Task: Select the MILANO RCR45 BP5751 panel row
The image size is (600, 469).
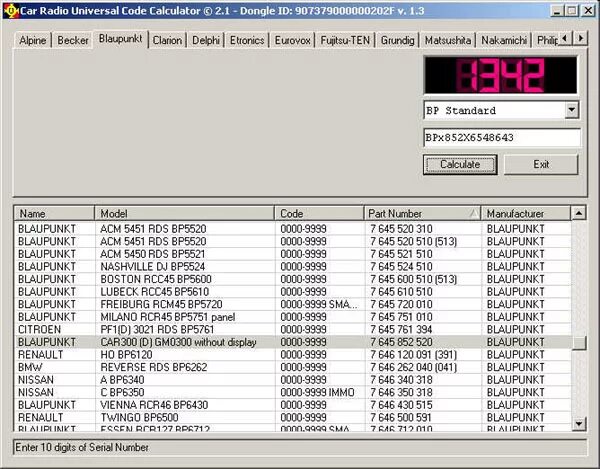Action: pos(293,317)
